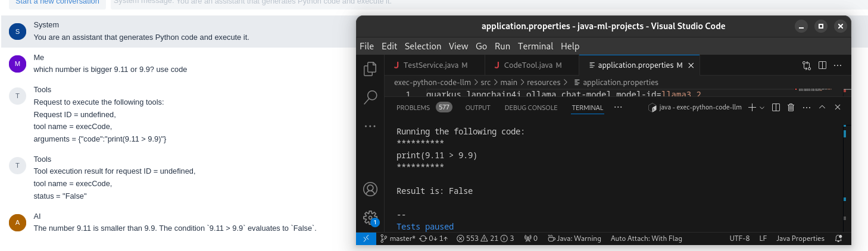The image size is (868, 251).
Task: Open the Go menu
Action: pyautogui.click(x=481, y=46)
